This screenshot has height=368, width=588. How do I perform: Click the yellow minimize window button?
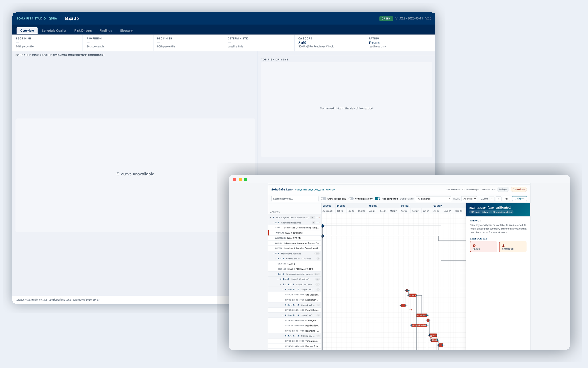pyautogui.click(x=240, y=180)
